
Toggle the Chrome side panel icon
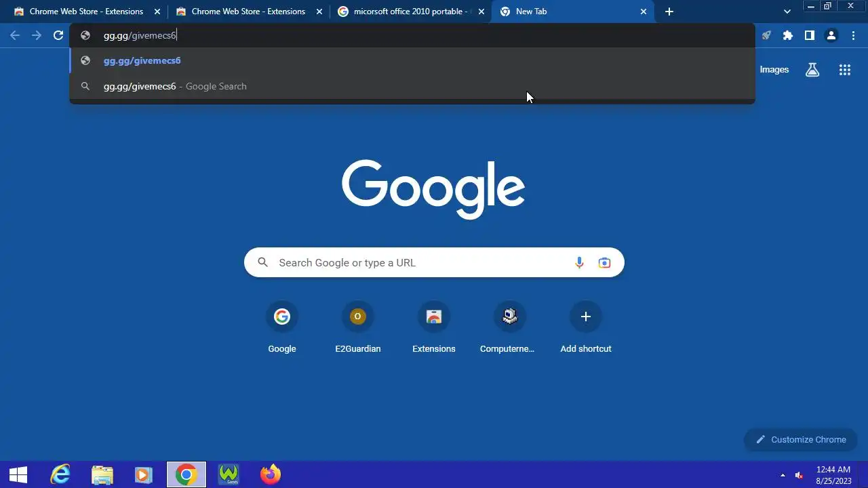click(x=809, y=35)
